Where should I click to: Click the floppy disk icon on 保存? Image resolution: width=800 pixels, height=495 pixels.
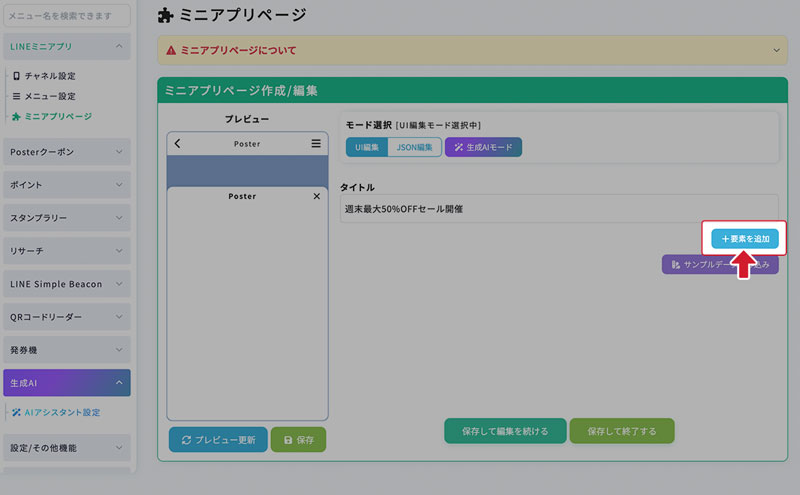point(288,440)
